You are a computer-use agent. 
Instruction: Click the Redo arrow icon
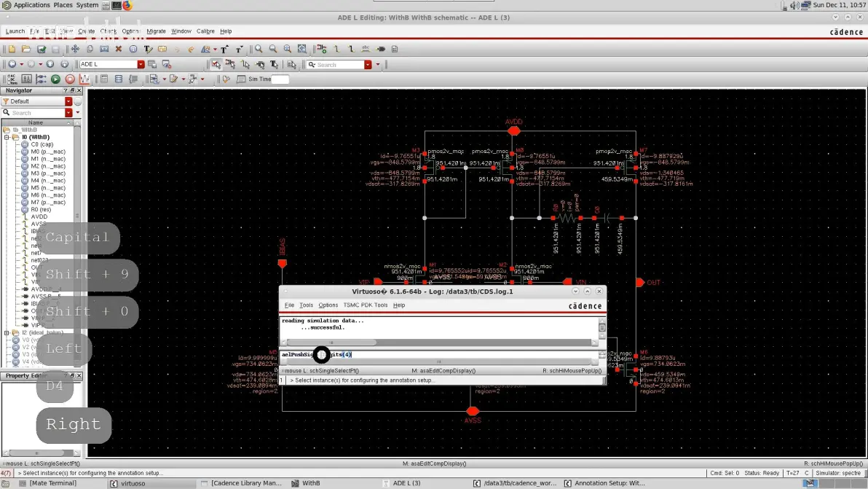click(x=191, y=50)
